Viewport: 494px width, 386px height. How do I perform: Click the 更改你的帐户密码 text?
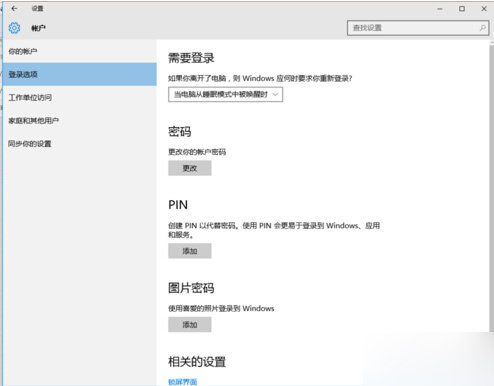197,152
